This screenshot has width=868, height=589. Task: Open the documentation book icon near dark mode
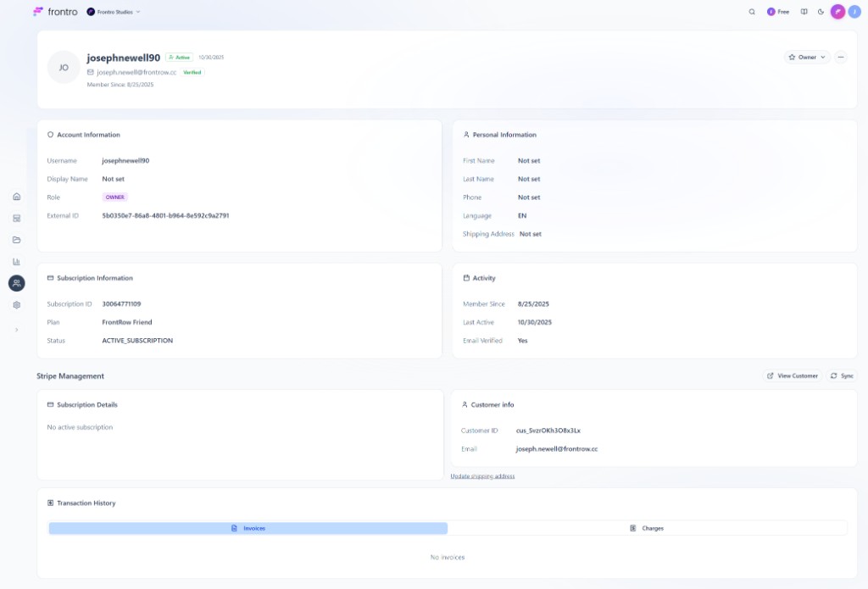(x=805, y=12)
